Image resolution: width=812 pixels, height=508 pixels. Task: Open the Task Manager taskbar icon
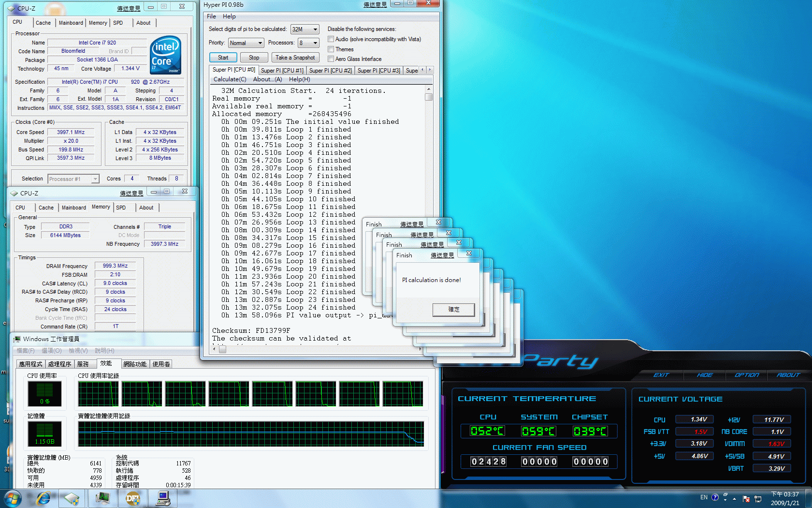tap(102, 498)
